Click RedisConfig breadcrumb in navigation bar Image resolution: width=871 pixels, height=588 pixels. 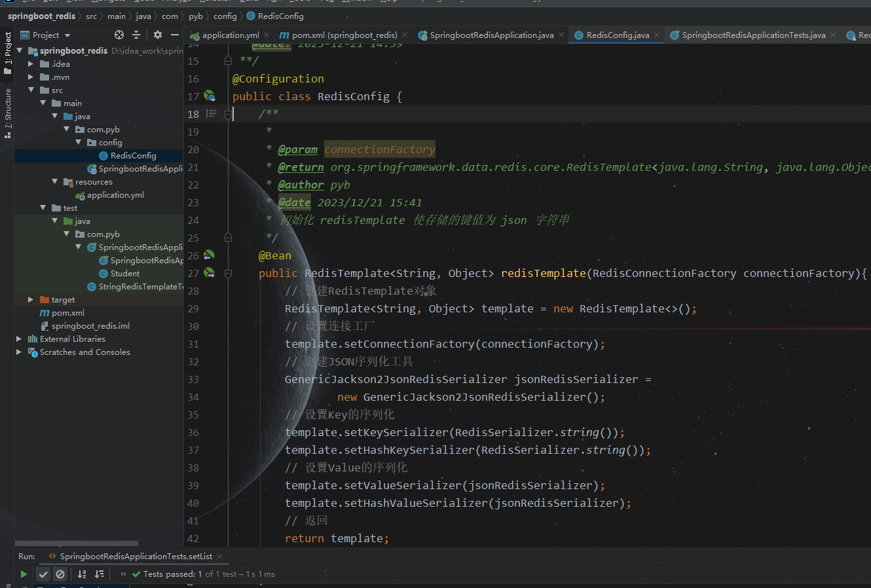(275, 16)
